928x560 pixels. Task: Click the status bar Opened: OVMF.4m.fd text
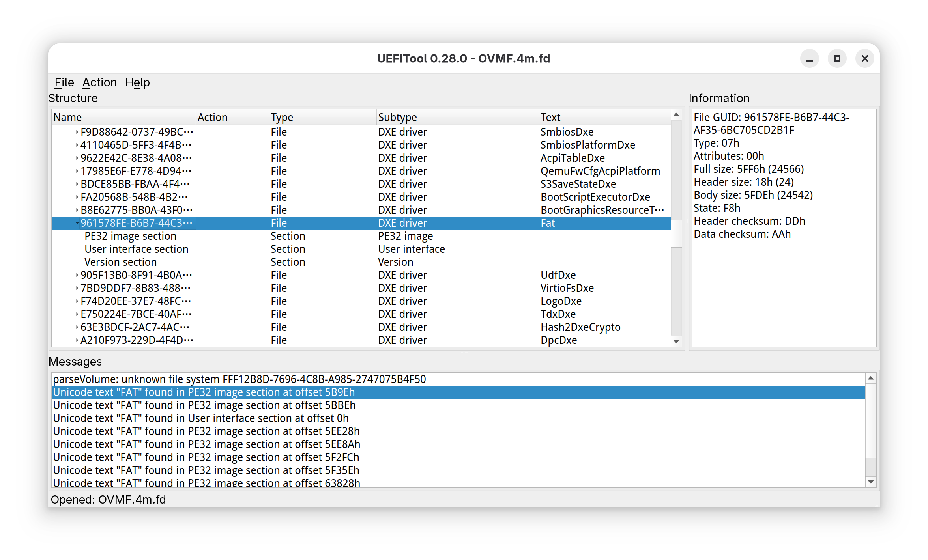pos(109,500)
